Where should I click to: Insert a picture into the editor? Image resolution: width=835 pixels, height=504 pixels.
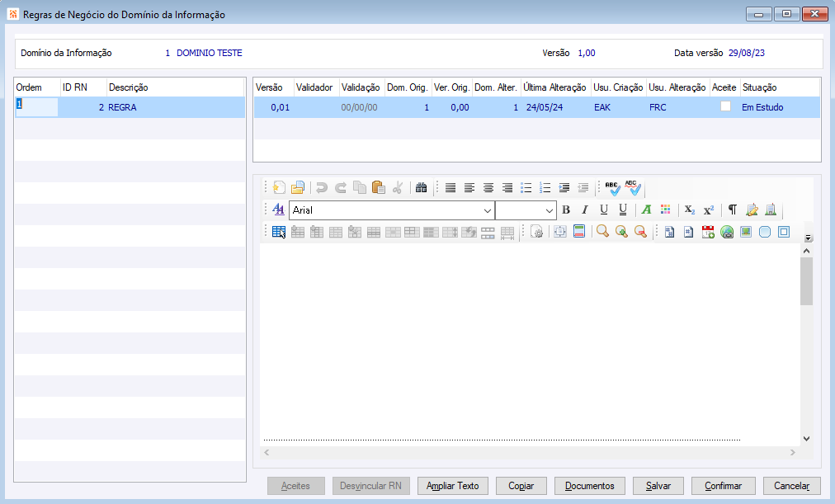coord(746,232)
